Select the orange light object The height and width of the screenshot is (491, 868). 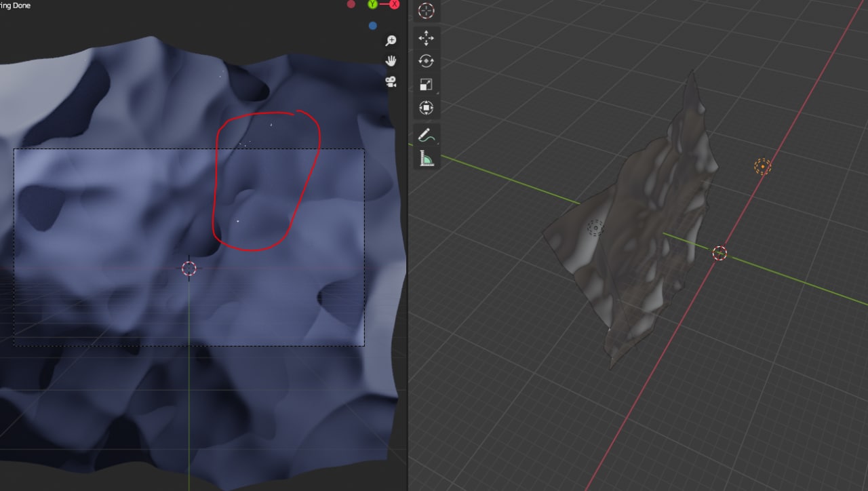[x=763, y=166]
